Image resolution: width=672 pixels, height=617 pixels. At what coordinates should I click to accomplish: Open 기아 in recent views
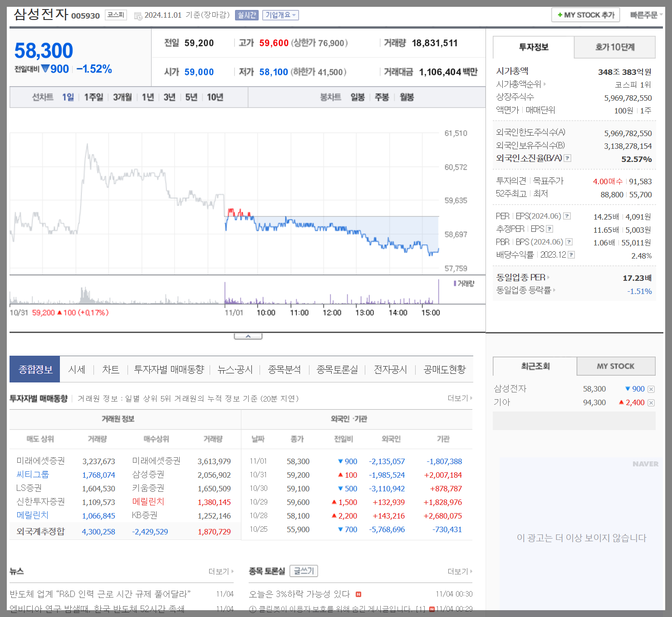[x=502, y=402]
